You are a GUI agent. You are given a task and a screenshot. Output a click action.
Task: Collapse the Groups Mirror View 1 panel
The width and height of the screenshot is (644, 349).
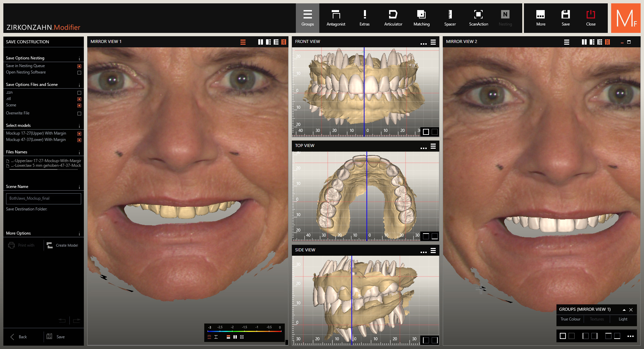[624, 310]
